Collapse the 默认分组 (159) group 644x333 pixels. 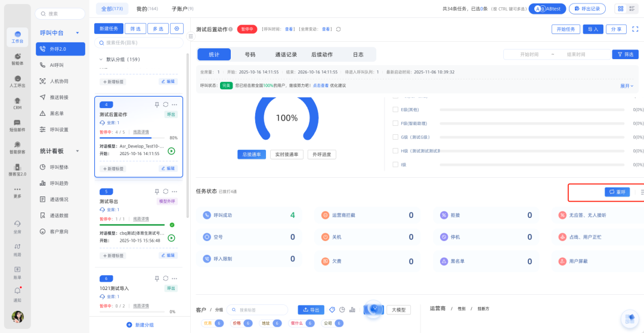pyautogui.click(x=101, y=60)
